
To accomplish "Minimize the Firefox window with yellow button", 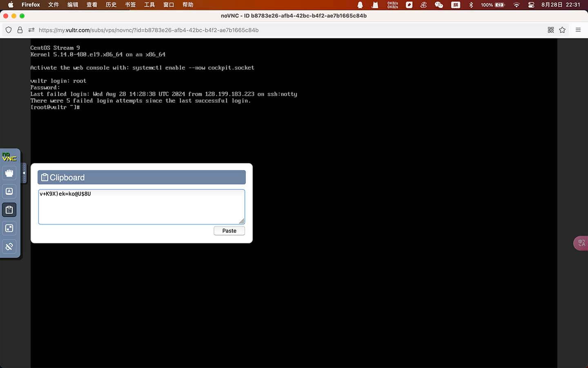I will point(14,16).
